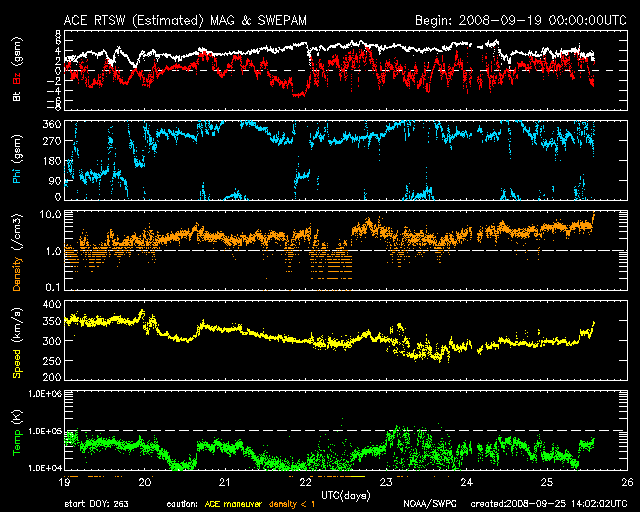Screen dimensions: 640x512
Task: Click the red 'Bz' axis label
Action: click(17, 78)
